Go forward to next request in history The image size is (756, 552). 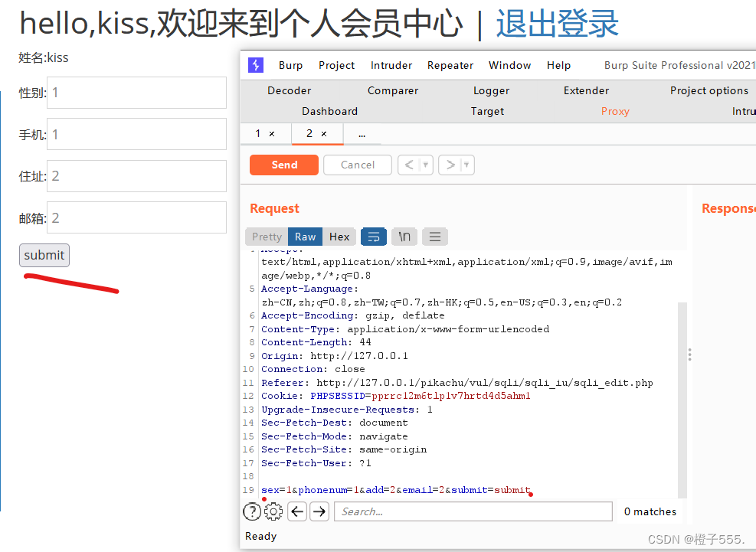pos(450,165)
